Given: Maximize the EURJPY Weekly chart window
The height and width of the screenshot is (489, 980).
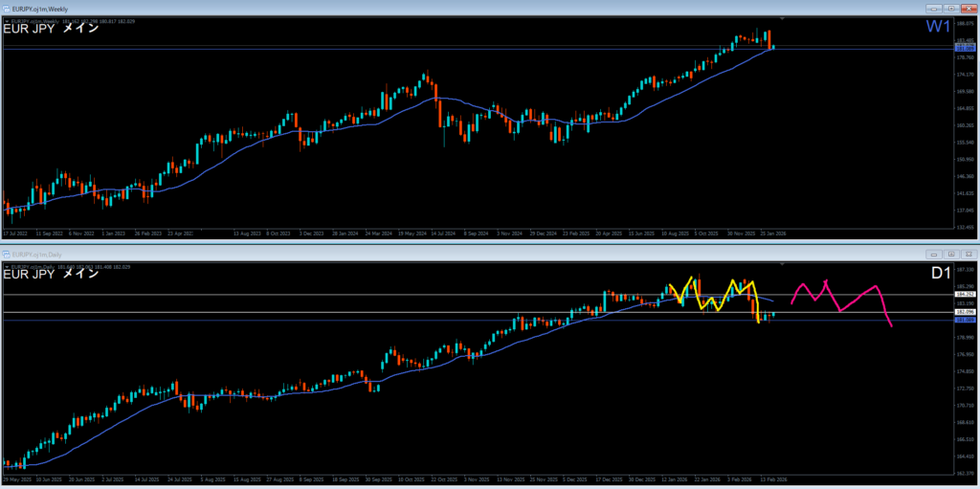Looking at the screenshot, I should (x=950, y=8).
